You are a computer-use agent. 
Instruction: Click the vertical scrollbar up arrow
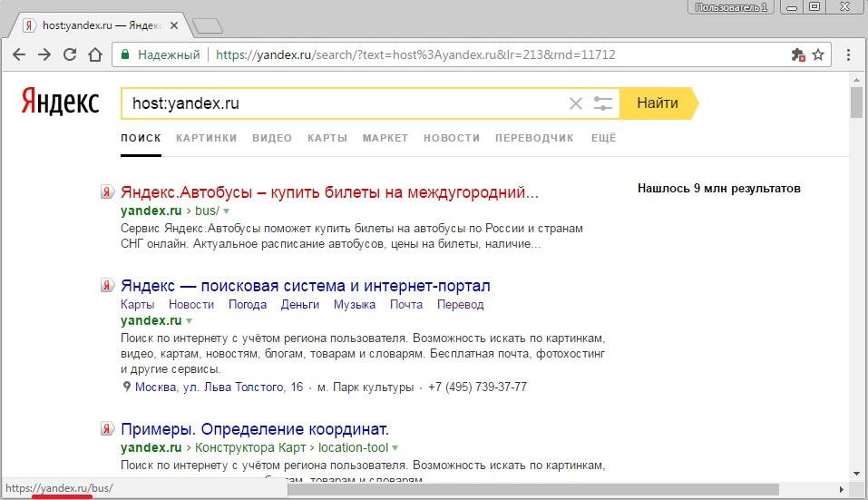click(x=856, y=80)
